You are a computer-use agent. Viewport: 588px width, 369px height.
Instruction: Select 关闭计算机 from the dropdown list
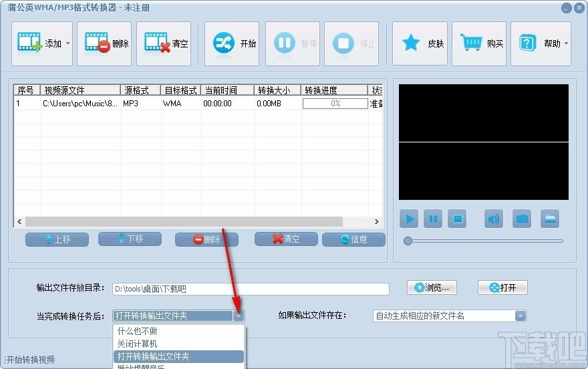pyautogui.click(x=178, y=344)
